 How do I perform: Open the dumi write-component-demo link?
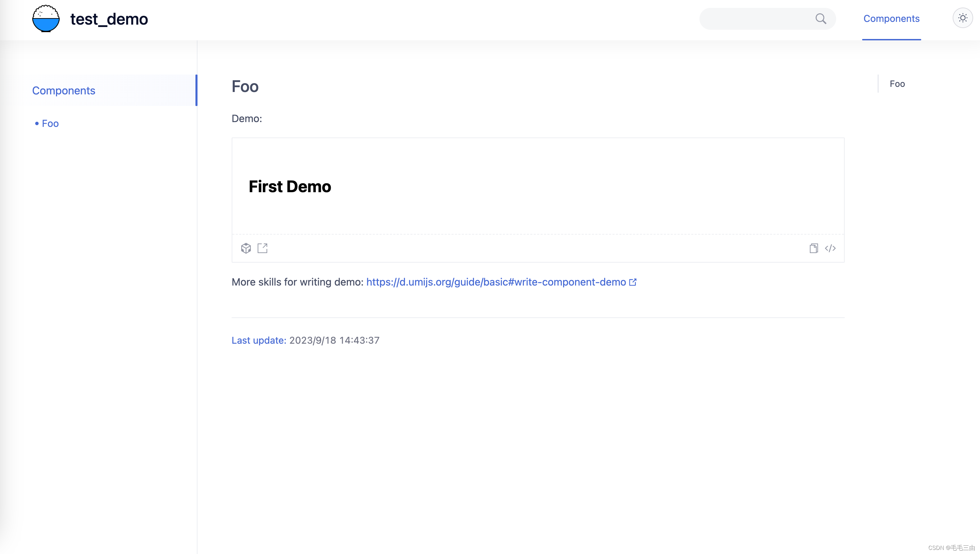[x=501, y=282]
